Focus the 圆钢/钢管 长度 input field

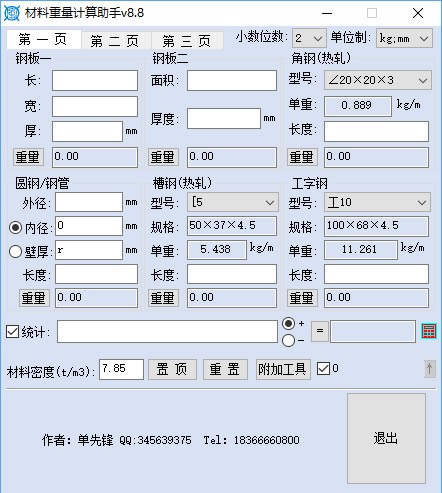coord(96,274)
